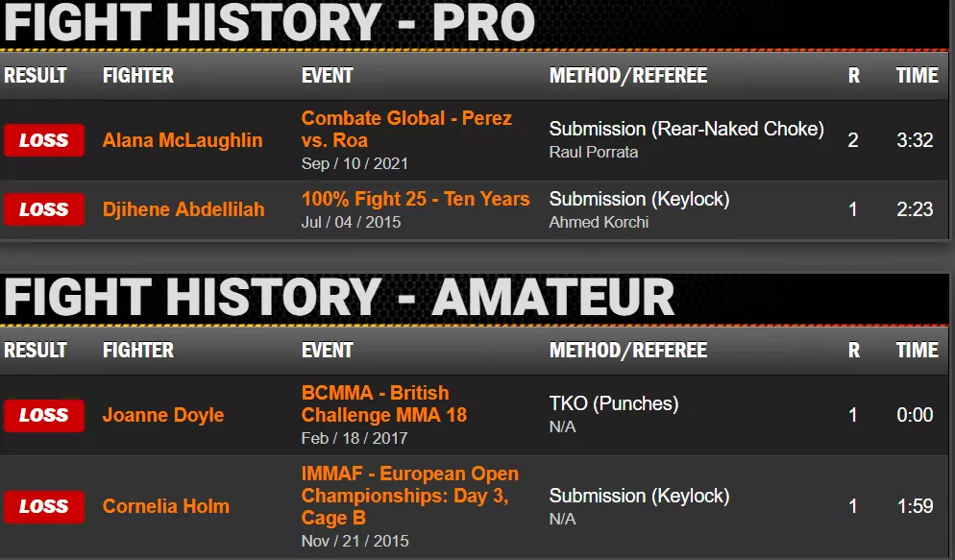Click the Event column header in Pro table
The height and width of the screenshot is (560, 955).
(328, 75)
